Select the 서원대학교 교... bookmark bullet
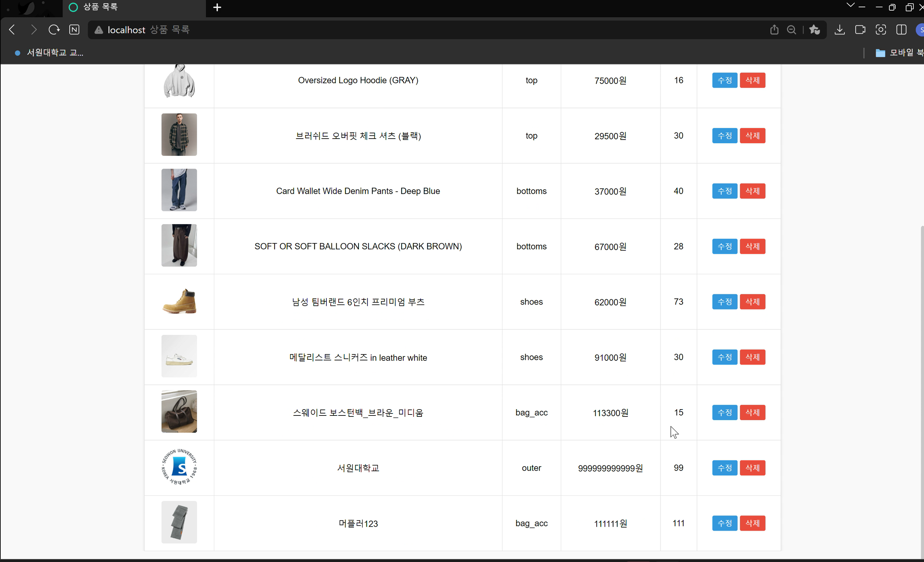 pyautogui.click(x=17, y=53)
